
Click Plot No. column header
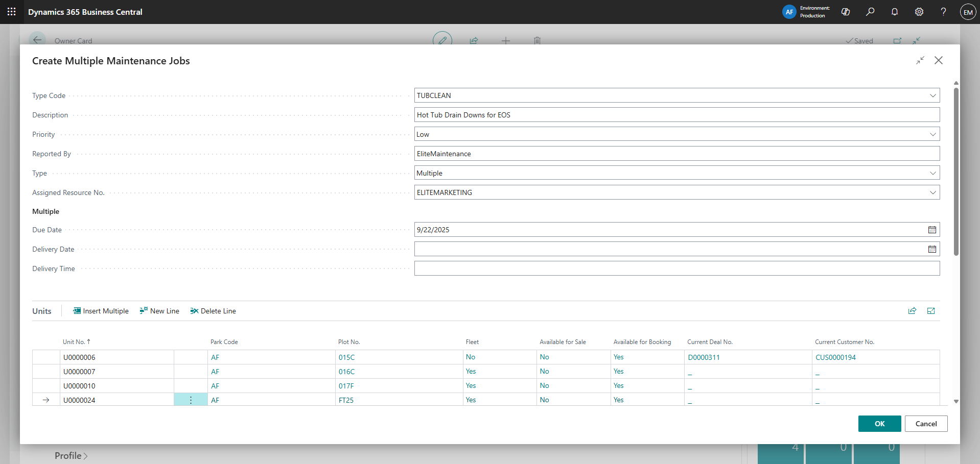(x=349, y=342)
